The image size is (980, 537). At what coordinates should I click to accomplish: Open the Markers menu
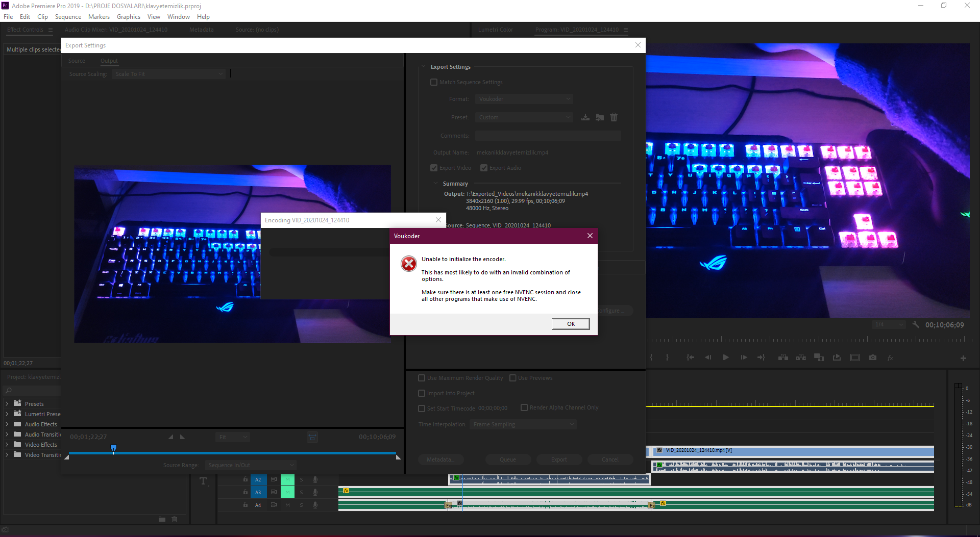pos(99,17)
